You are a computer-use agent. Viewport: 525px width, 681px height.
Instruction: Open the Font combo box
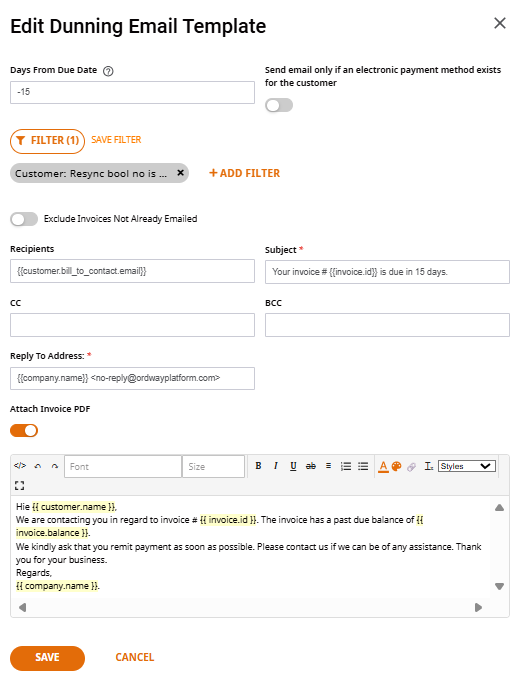[123, 466]
